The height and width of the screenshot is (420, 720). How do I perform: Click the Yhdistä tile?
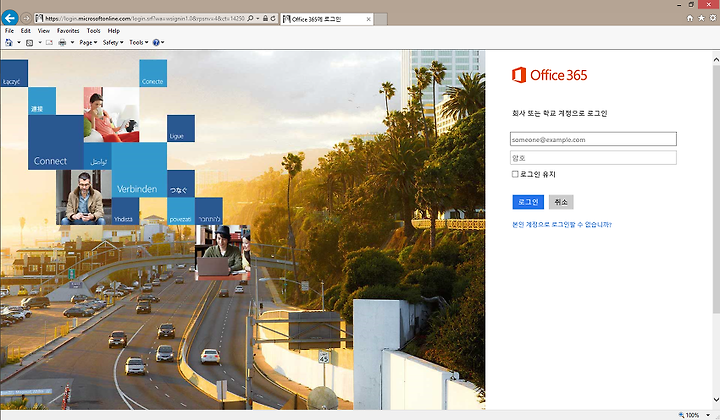tap(125, 211)
